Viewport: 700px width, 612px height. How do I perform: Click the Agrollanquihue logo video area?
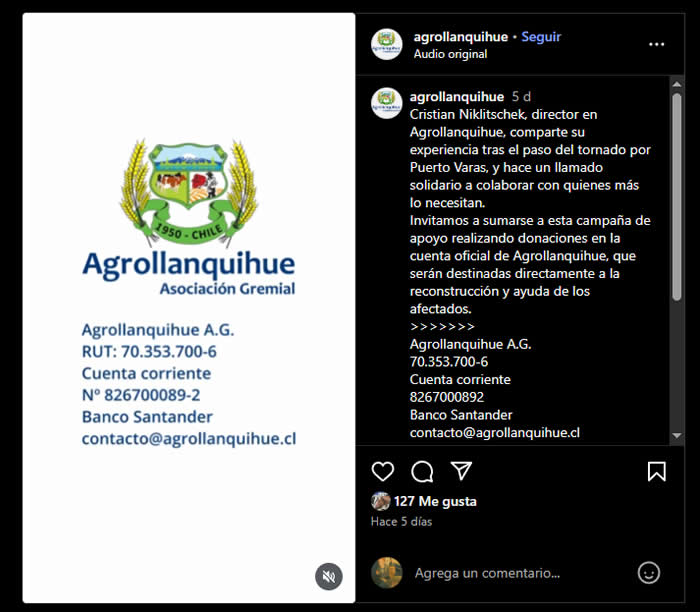point(189,308)
